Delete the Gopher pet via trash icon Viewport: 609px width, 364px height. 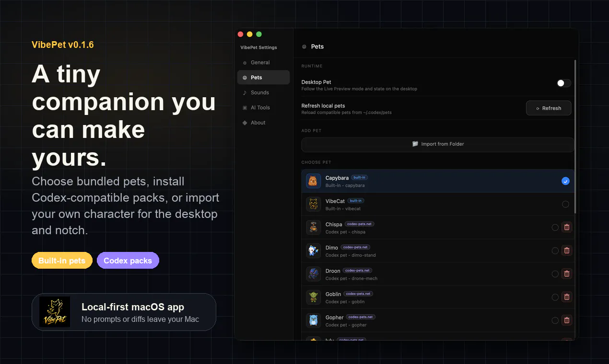[567, 320]
